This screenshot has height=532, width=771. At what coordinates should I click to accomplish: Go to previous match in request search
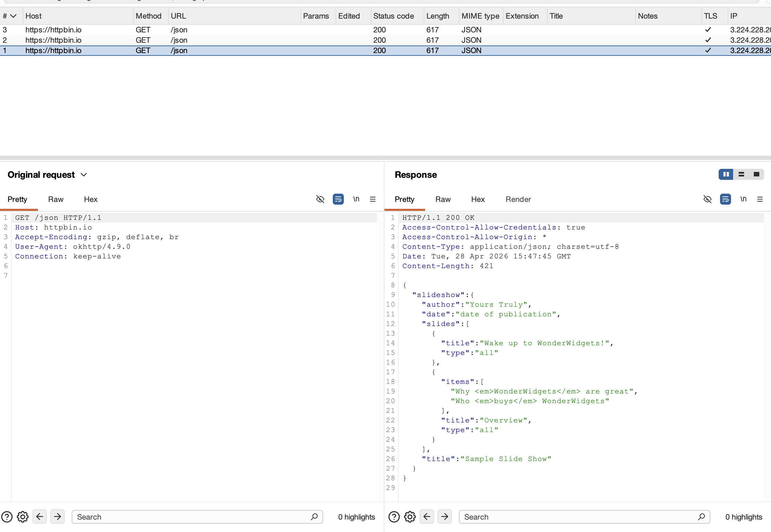pyautogui.click(x=40, y=516)
